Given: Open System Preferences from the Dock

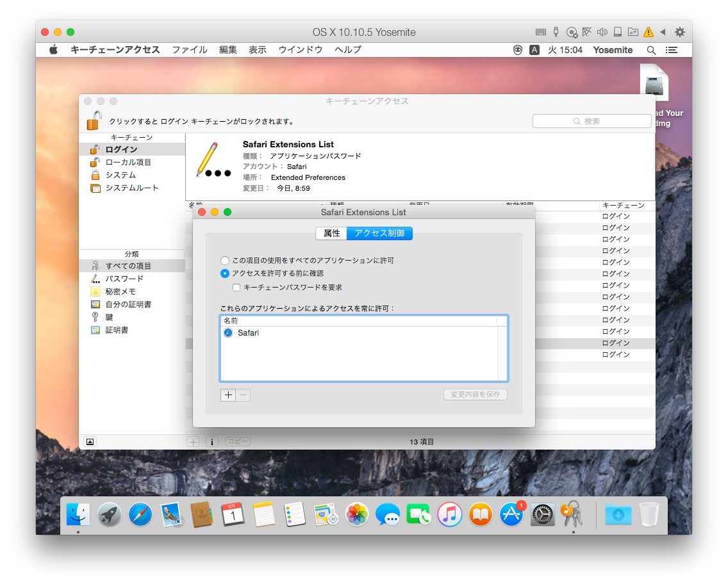Looking at the screenshot, I should point(542,514).
